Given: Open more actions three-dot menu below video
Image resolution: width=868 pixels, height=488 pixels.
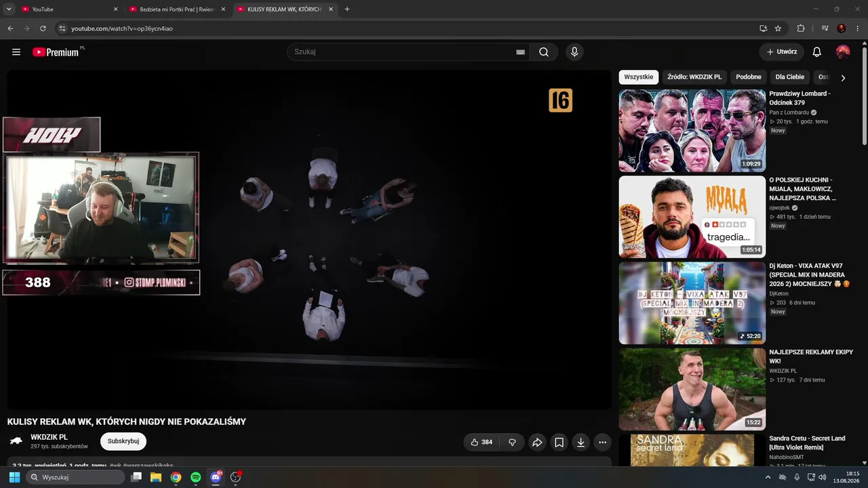Looking at the screenshot, I should point(602,442).
